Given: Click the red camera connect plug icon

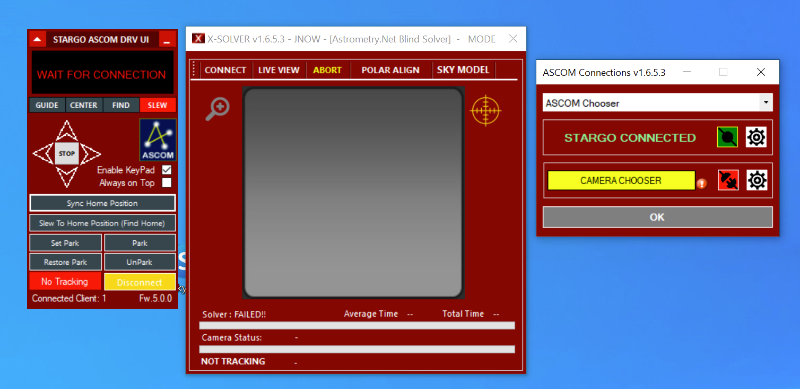Looking at the screenshot, I should pos(728,180).
